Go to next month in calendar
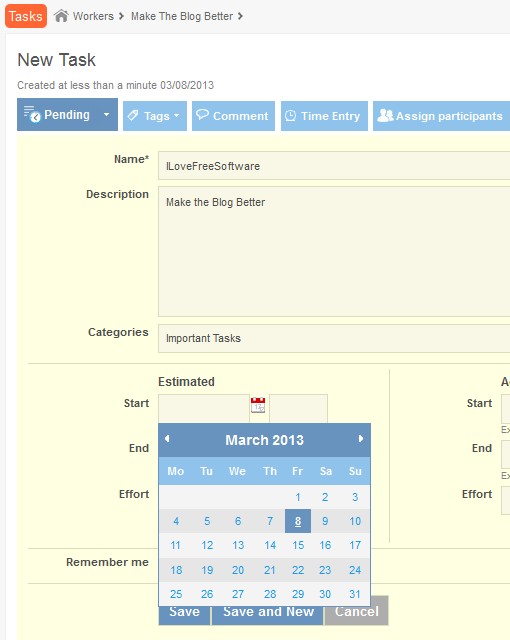This screenshot has height=640, width=510. click(361, 439)
